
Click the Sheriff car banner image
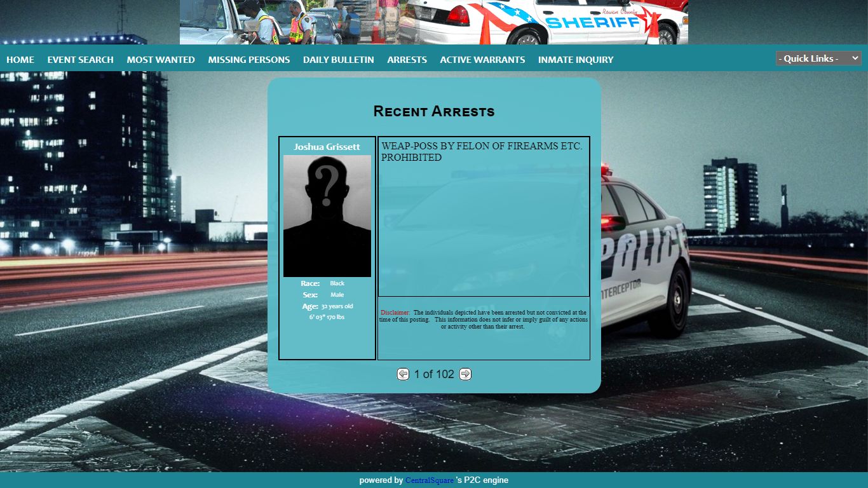[433, 22]
